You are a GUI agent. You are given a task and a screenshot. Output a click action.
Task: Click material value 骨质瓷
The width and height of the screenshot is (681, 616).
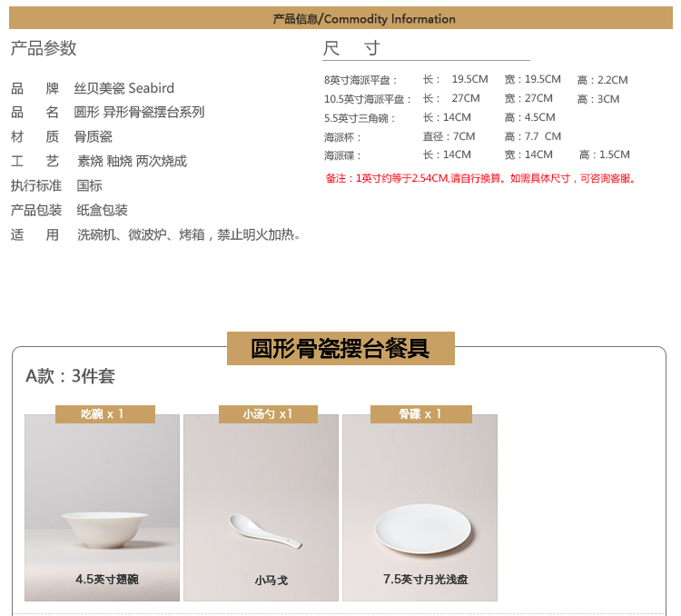[93, 137]
